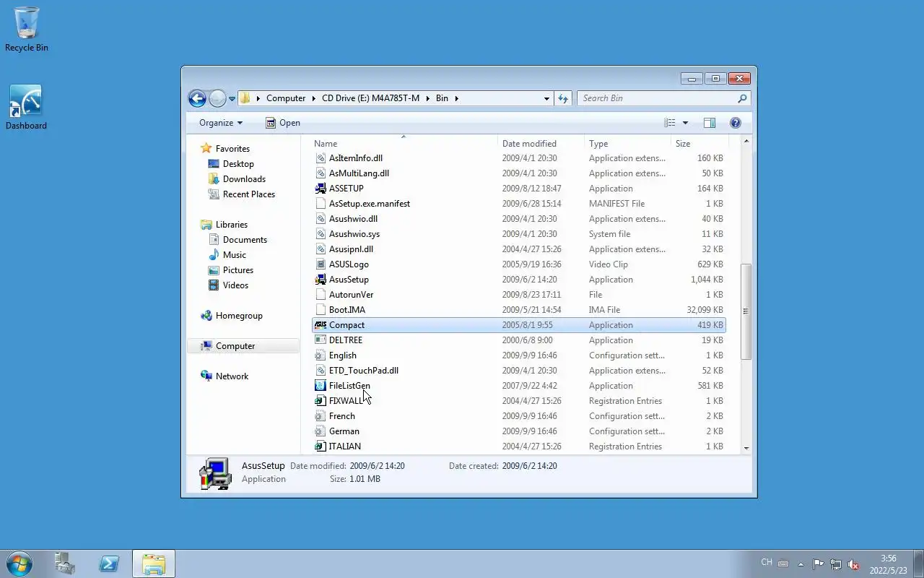The image size is (924, 578).
Task: Select the FIXWALL registry entries icon
Action: point(321,401)
